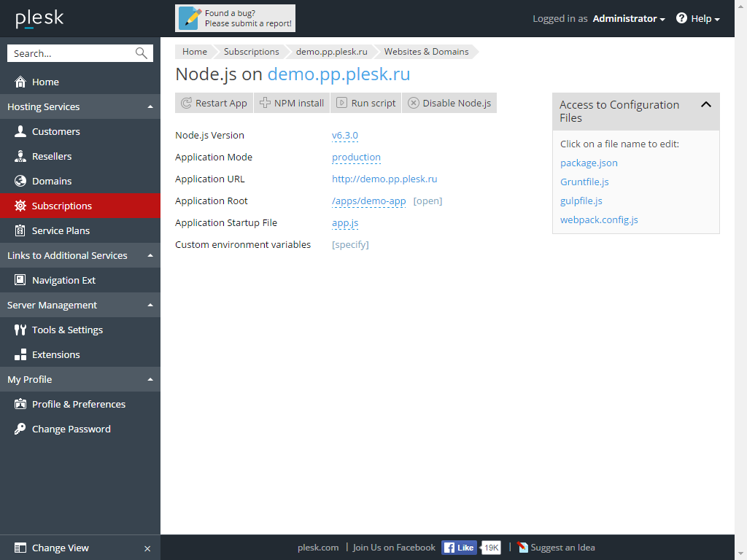Open the package.json file link
The height and width of the screenshot is (560, 747).
[589, 163]
